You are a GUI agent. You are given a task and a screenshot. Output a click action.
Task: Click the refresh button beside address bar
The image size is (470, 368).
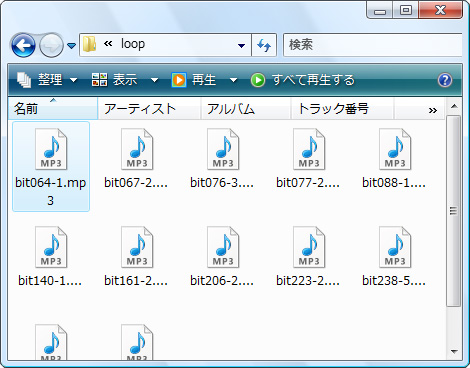(264, 45)
